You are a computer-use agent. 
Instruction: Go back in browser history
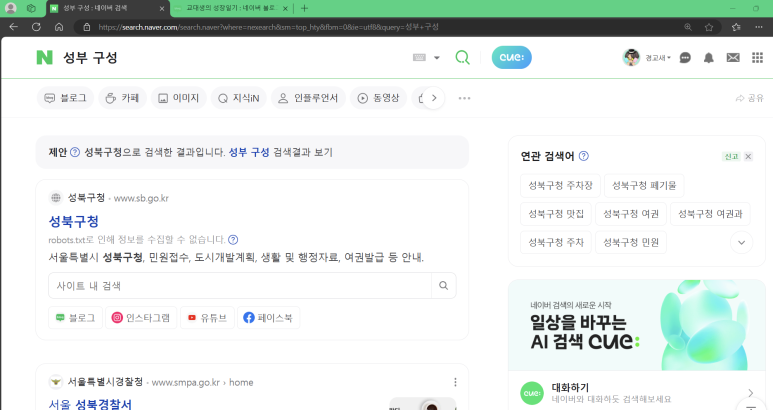click(x=14, y=27)
